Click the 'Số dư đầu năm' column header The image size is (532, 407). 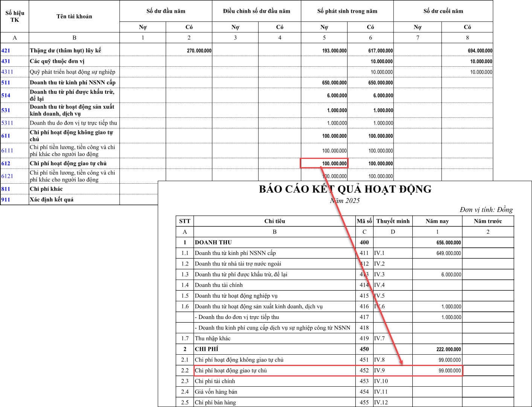pyautogui.click(x=166, y=11)
